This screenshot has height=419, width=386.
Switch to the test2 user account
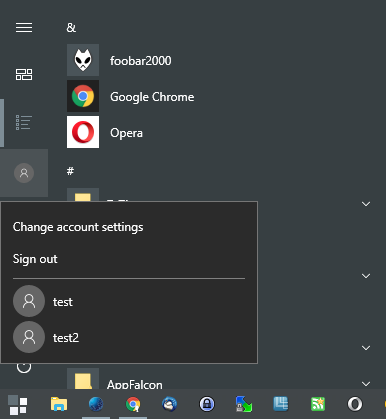[129, 337]
